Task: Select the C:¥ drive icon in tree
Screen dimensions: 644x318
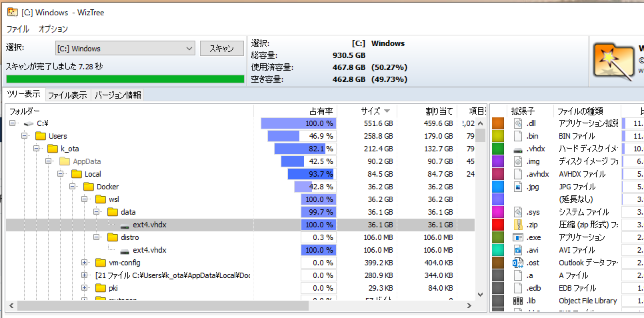Action: 29,123
